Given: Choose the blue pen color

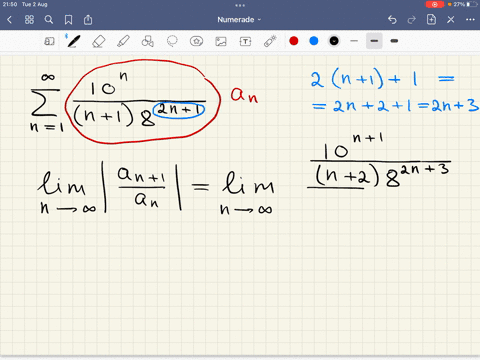Looking at the screenshot, I should [314, 41].
